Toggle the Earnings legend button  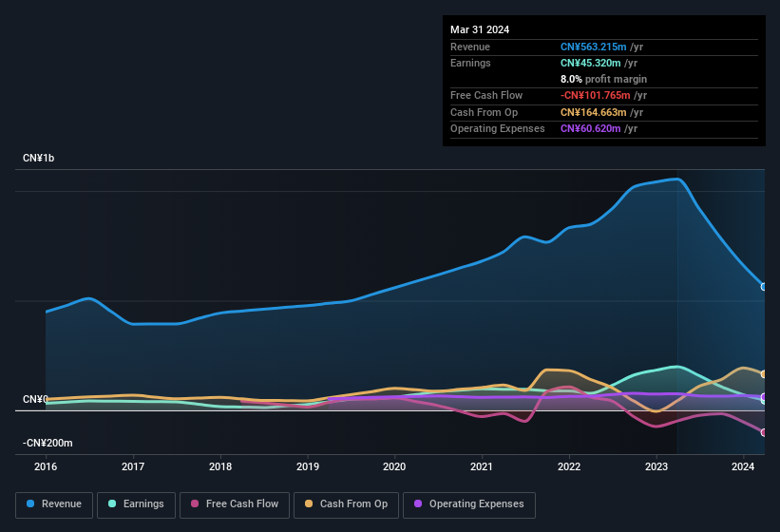tap(136, 504)
